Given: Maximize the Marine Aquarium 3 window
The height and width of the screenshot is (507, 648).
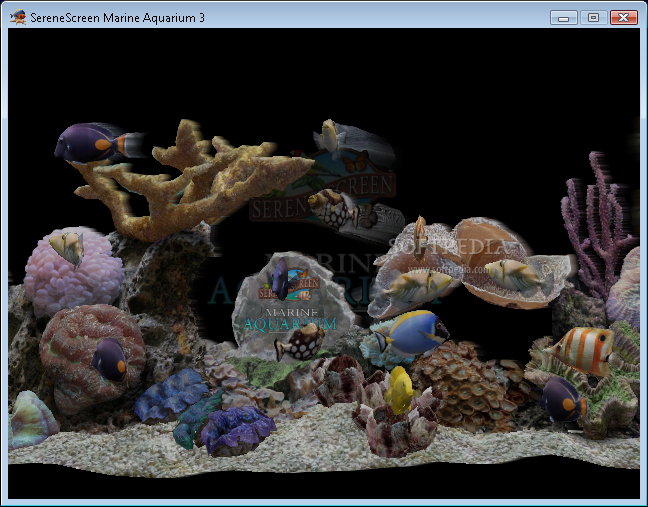Looking at the screenshot, I should [x=593, y=18].
